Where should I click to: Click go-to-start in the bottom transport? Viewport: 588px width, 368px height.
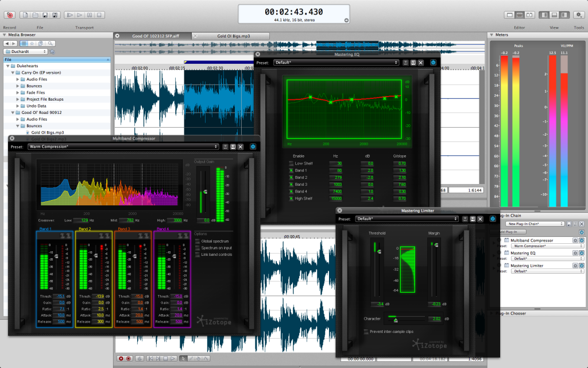(x=150, y=359)
